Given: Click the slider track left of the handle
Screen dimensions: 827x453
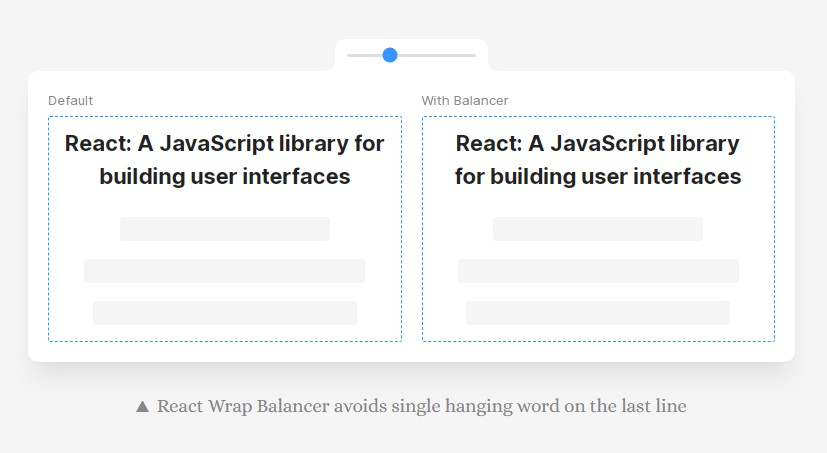Looking at the screenshot, I should click(x=363, y=55).
